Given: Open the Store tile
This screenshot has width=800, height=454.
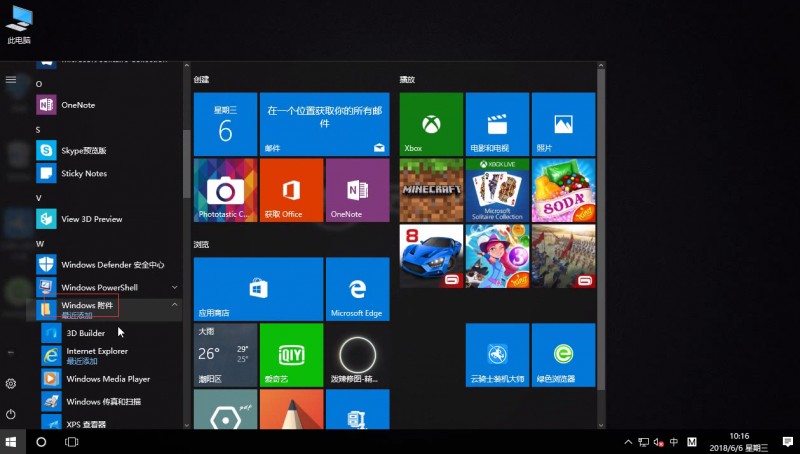Looking at the screenshot, I should [x=259, y=289].
